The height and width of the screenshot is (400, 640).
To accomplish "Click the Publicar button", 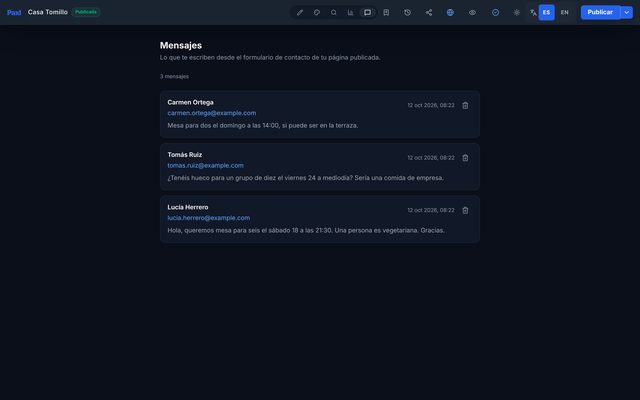I will point(600,12).
